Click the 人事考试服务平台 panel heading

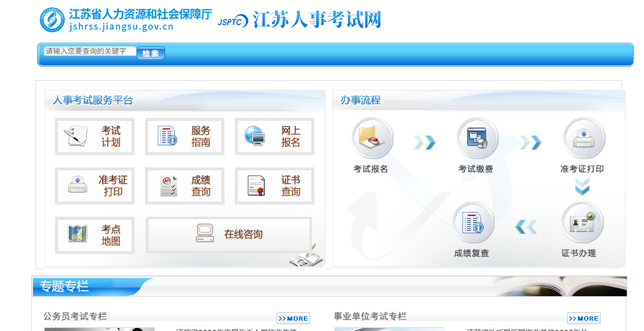[x=93, y=100]
